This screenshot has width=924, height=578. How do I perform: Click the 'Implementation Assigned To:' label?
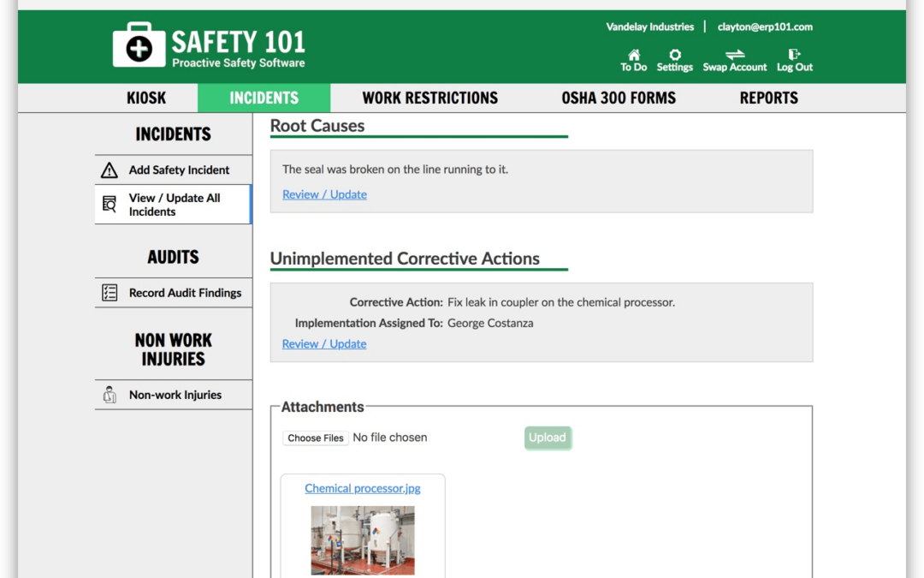coord(369,323)
